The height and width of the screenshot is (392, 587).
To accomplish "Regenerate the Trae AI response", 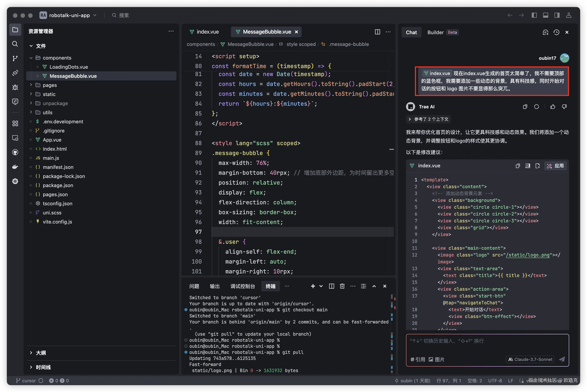I will (x=537, y=107).
